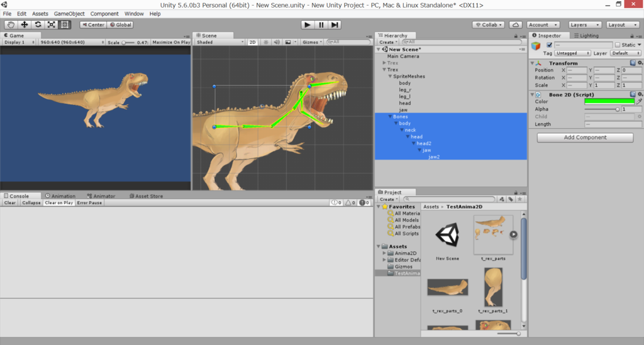Select the Move tool
This screenshot has height=345, width=644.
[25, 25]
